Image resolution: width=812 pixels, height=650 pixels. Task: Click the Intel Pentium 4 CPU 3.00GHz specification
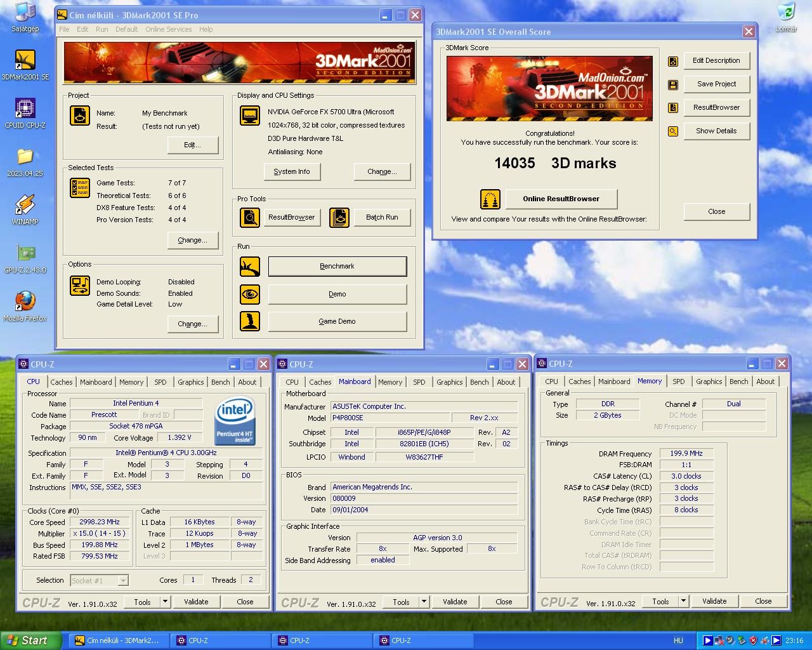point(166,453)
